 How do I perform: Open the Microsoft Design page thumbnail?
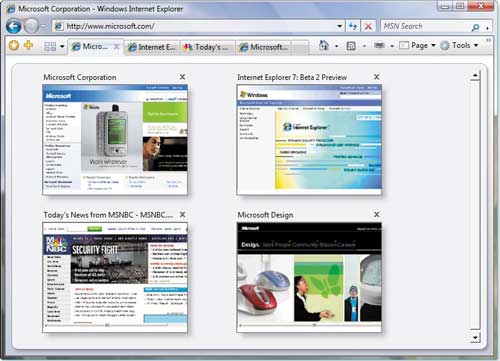[x=309, y=277]
